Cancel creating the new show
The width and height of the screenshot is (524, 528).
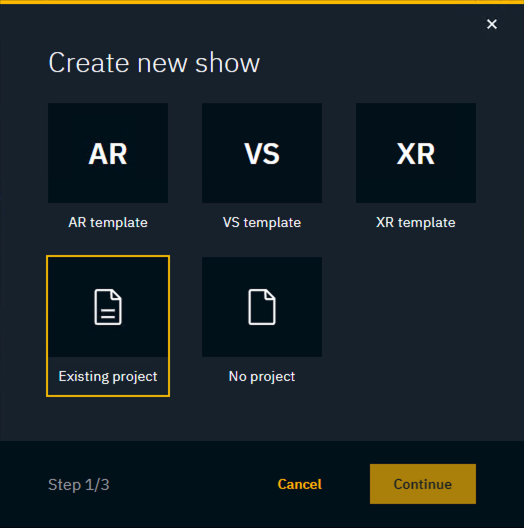299,484
